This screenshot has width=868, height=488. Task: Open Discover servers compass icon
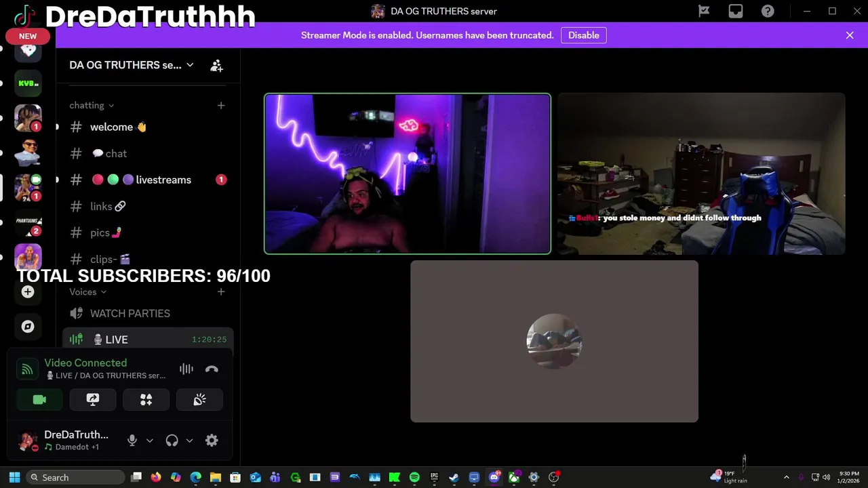click(28, 327)
